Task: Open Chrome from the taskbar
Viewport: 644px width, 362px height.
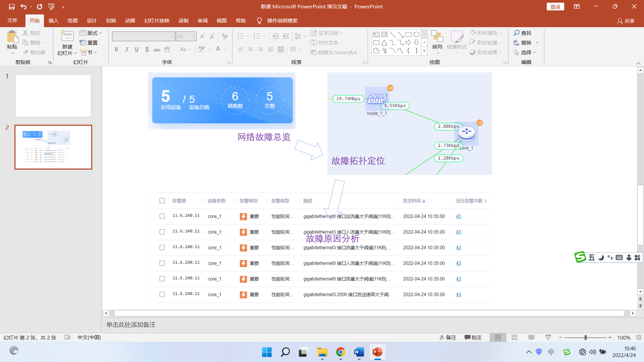Action: pos(340,352)
